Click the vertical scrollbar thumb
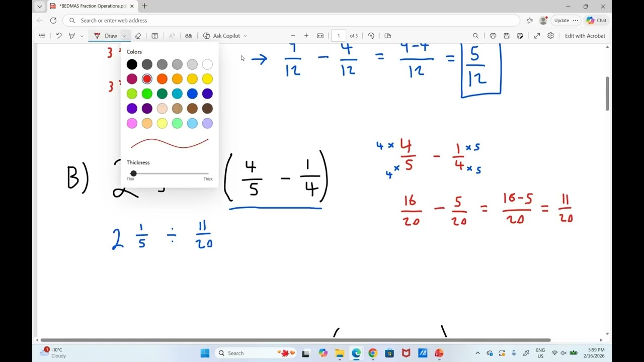Viewport: 644px width, 362px height. 608,94
